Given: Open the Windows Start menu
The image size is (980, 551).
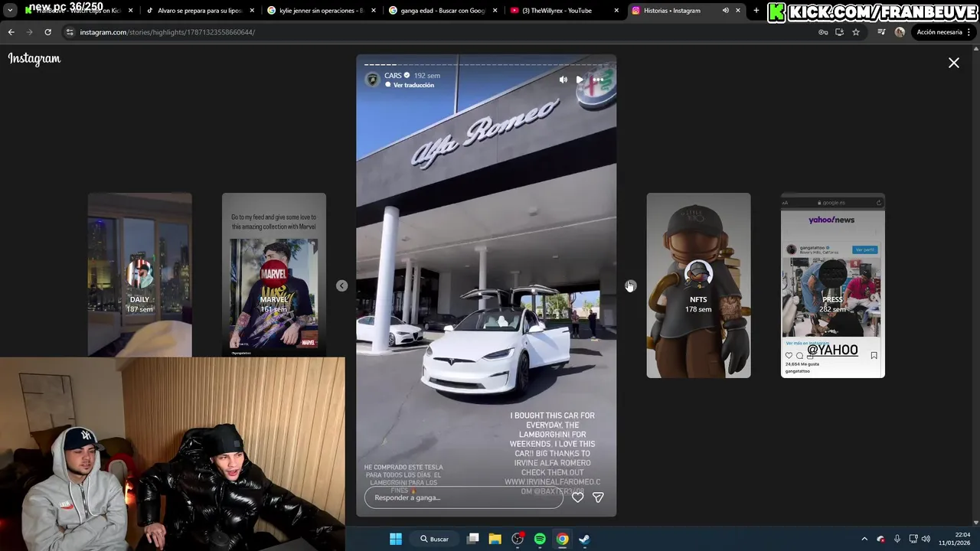Looking at the screenshot, I should coord(396,539).
